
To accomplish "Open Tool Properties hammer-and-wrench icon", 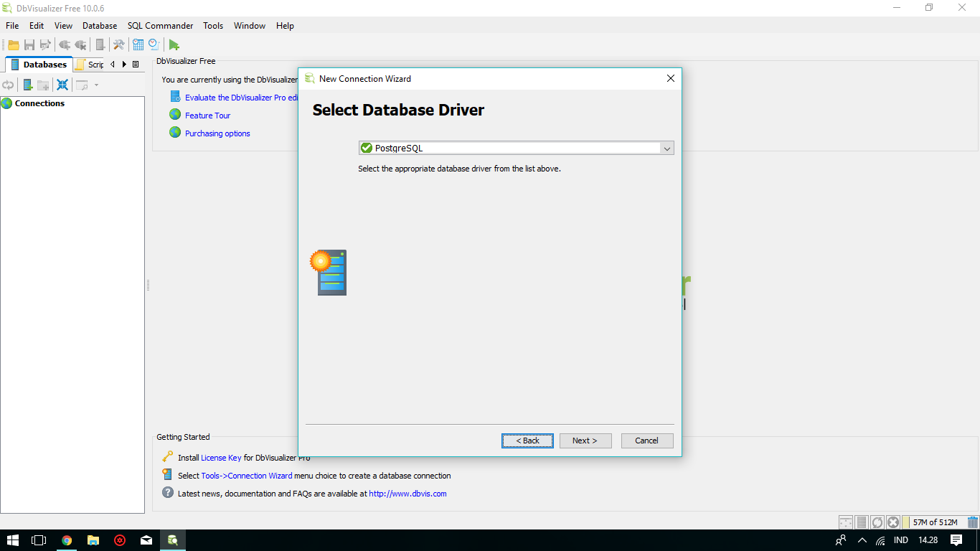I will click(x=119, y=44).
